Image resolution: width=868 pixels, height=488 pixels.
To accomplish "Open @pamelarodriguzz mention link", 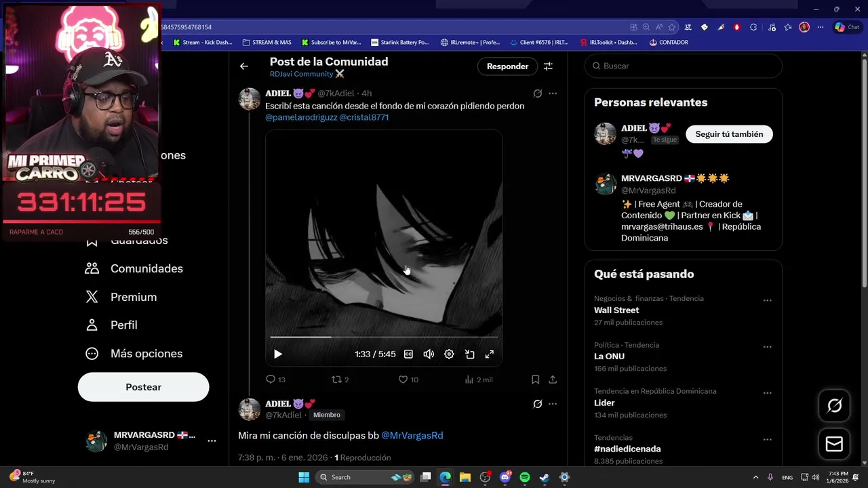I will 301,117.
